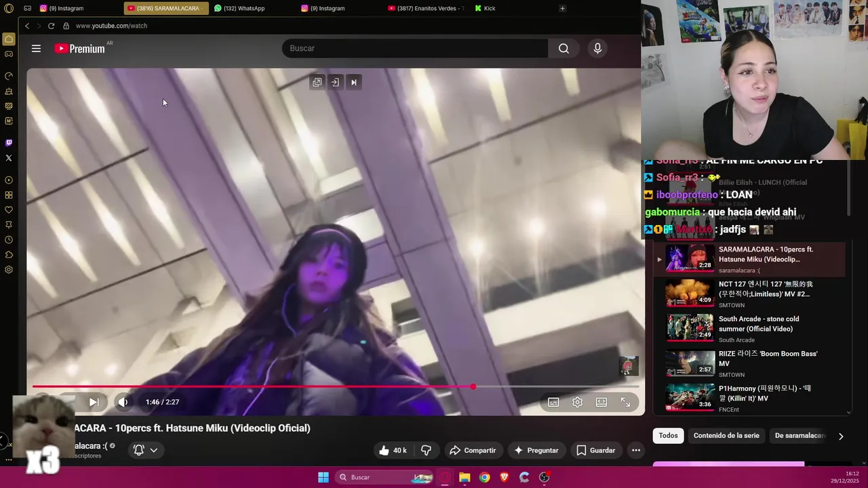Open the bookmarks heart icon in sidebar

9,210
